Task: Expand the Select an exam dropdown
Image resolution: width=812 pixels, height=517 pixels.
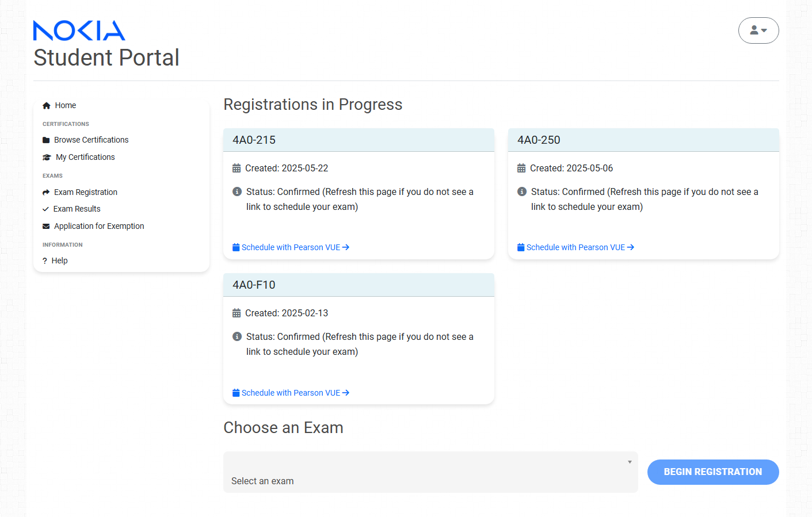Action: pos(430,472)
